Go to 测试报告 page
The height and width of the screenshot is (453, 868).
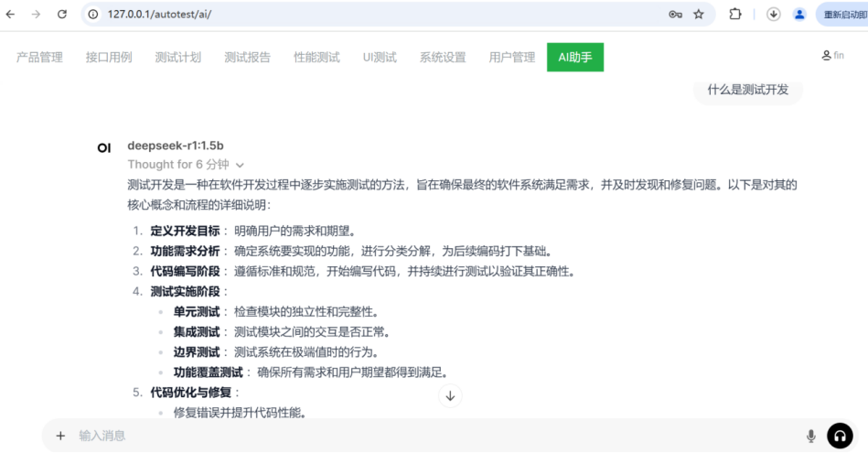point(247,57)
